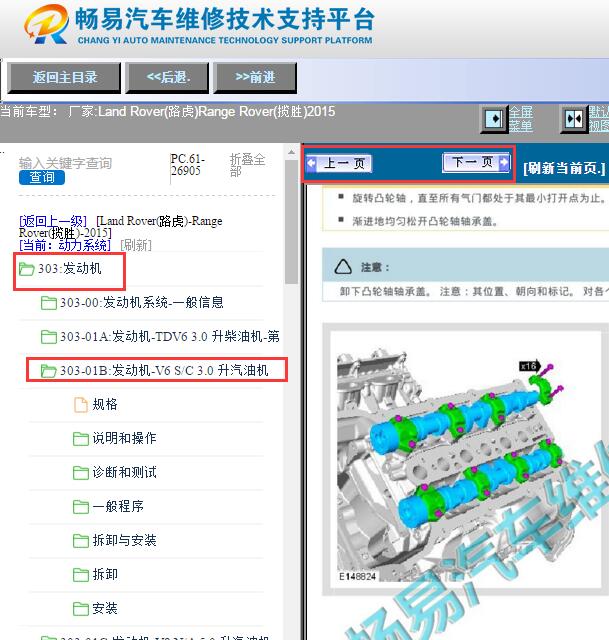Viewport: 609px width, 640px height.
Task: Expand the 拆卸 folder
Action: coord(105,575)
